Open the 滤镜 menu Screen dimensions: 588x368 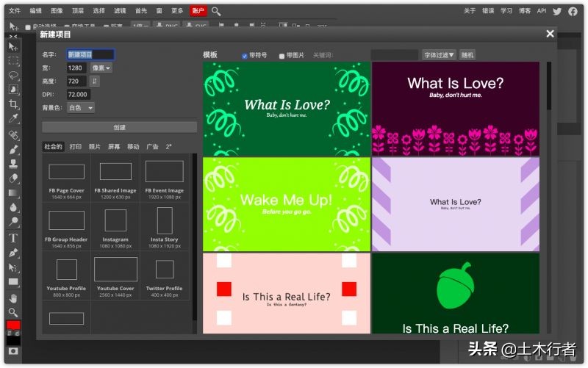pyautogui.click(x=120, y=10)
